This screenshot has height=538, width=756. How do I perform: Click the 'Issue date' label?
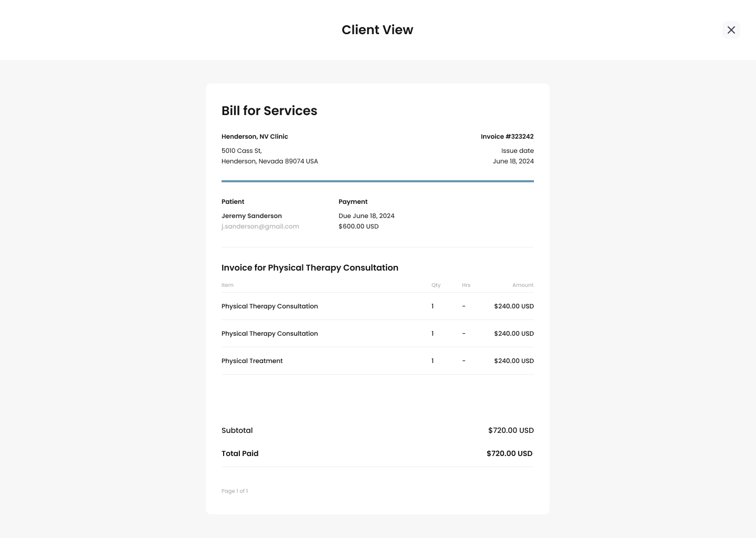tap(517, 151)
